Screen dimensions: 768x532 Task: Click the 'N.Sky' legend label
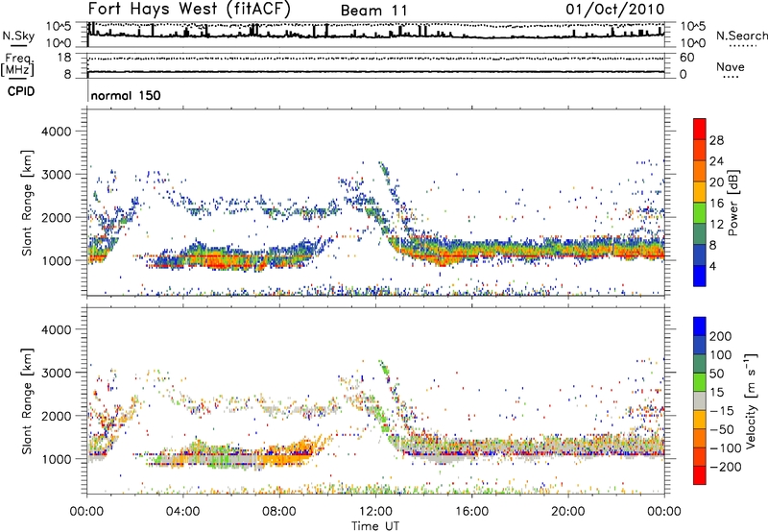click(x=18, y=36)
